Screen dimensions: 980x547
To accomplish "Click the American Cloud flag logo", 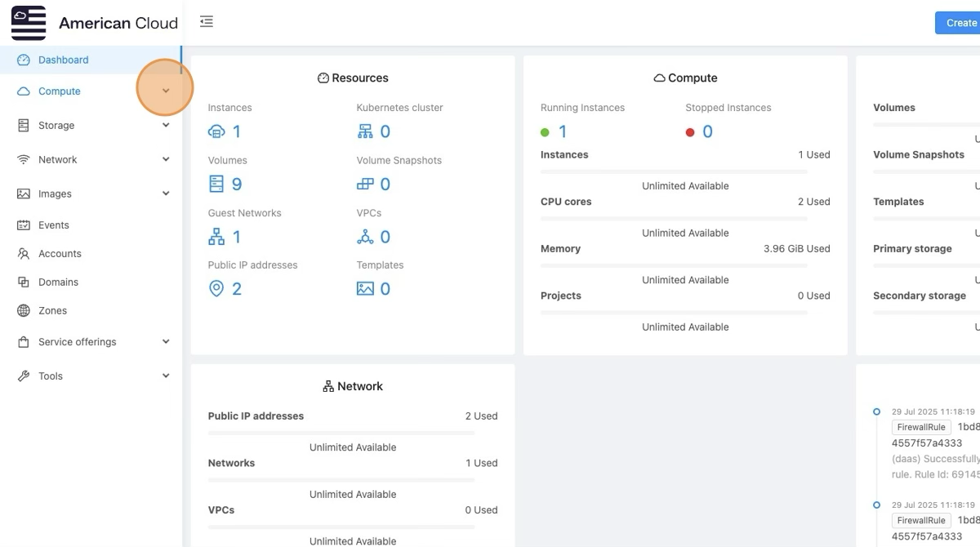I will [x=29, y=23].
